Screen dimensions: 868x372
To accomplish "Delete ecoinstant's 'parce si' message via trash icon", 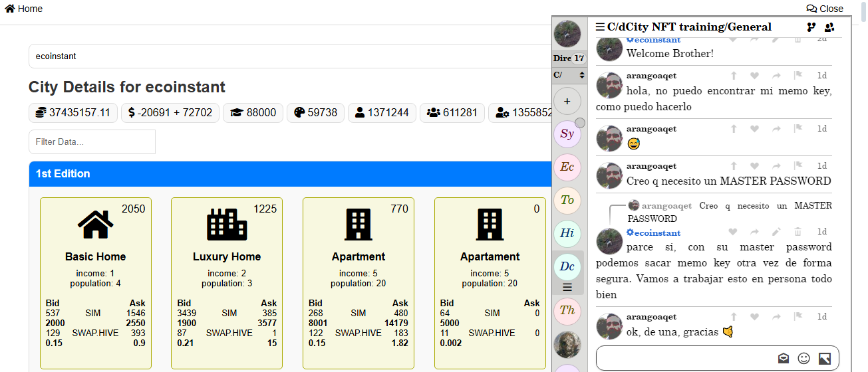I will (x=797, y=232).
